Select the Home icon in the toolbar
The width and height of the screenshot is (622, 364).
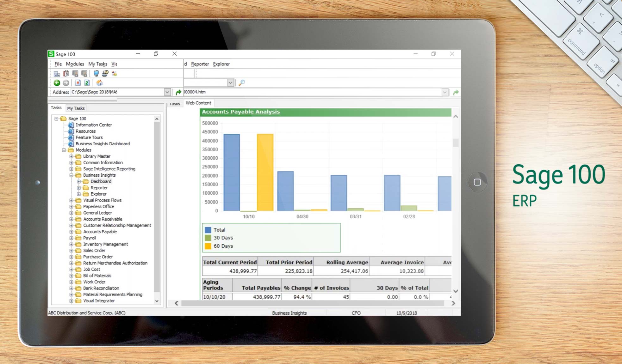(100, 83)
